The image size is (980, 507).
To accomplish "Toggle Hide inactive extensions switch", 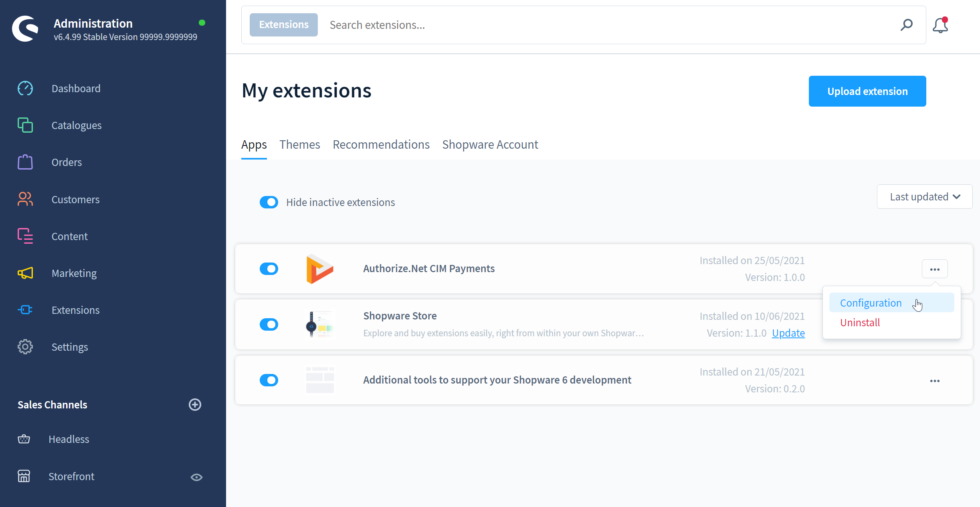I will coord(269,202).
